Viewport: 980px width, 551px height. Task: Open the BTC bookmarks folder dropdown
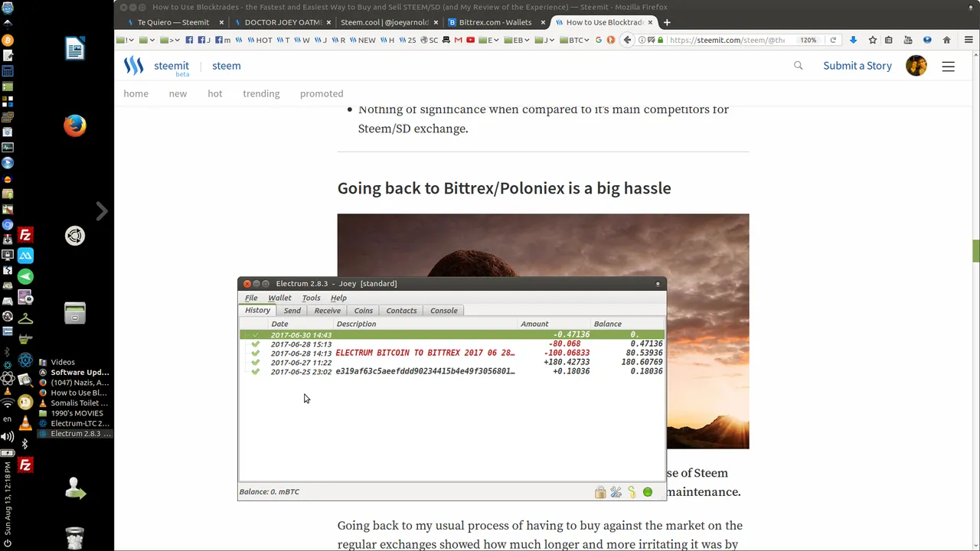(x=574, y=40)
